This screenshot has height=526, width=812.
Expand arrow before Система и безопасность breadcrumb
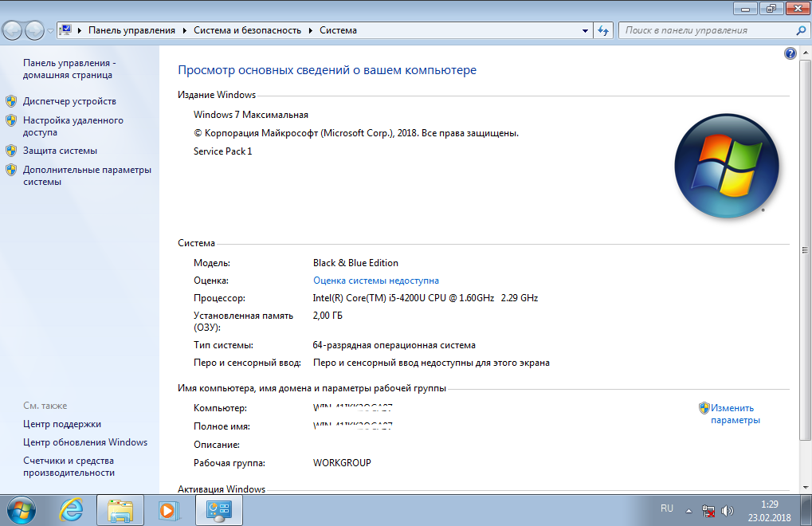click(184, 30)
